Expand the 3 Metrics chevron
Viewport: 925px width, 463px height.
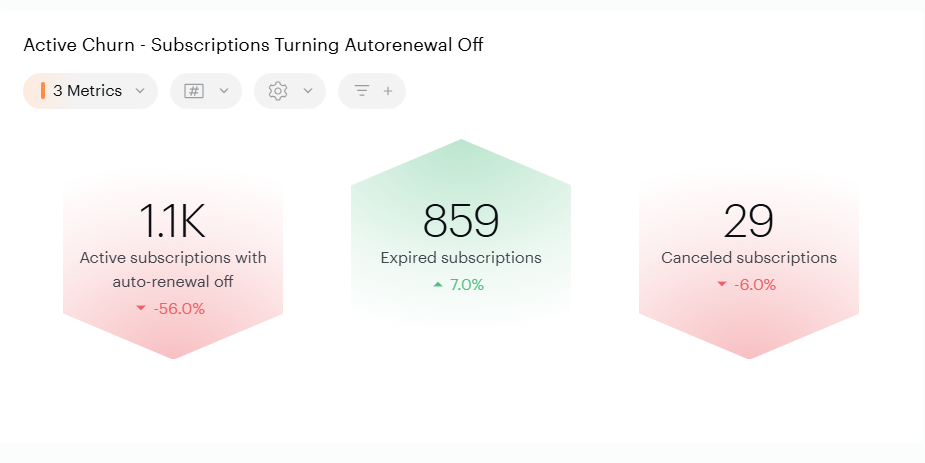[140, 91]
